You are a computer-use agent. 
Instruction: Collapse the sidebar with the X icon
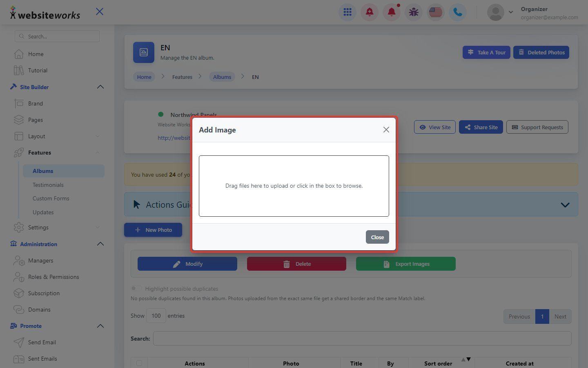[x=100, y=11]
